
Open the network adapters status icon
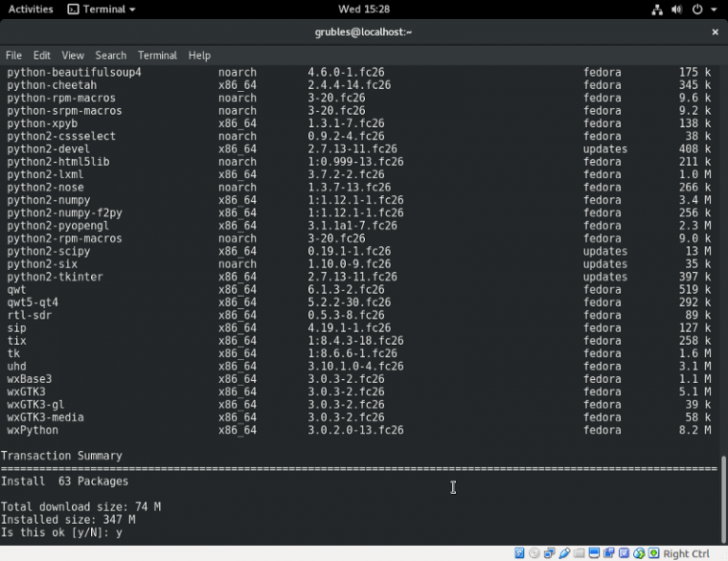click(550, 553)
